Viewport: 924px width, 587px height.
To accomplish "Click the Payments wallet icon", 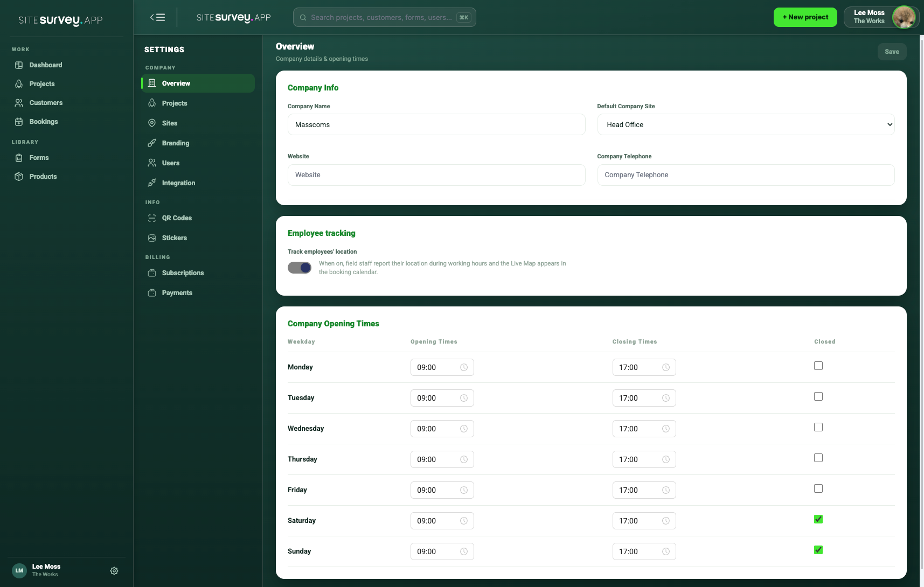I will click(152, 293).
